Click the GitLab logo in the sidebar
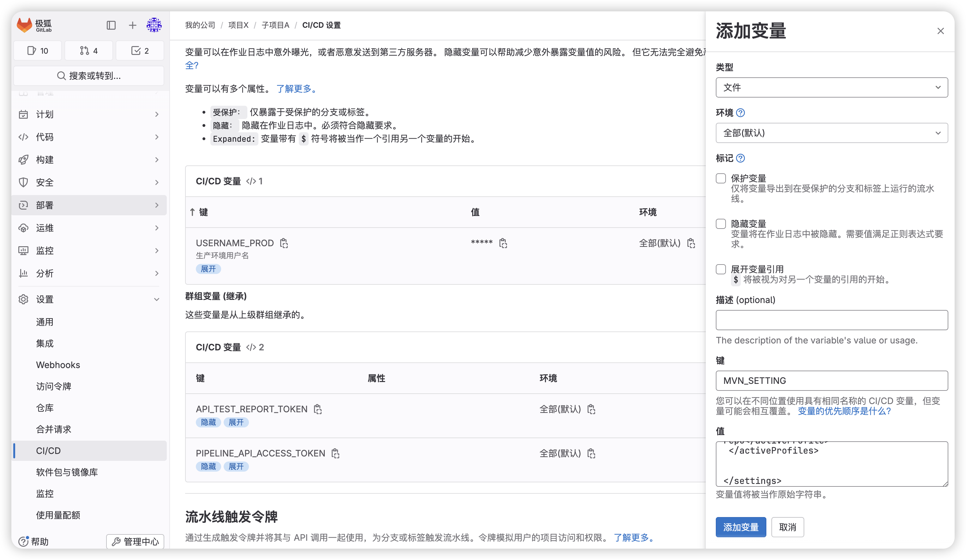 click(24, 25)
